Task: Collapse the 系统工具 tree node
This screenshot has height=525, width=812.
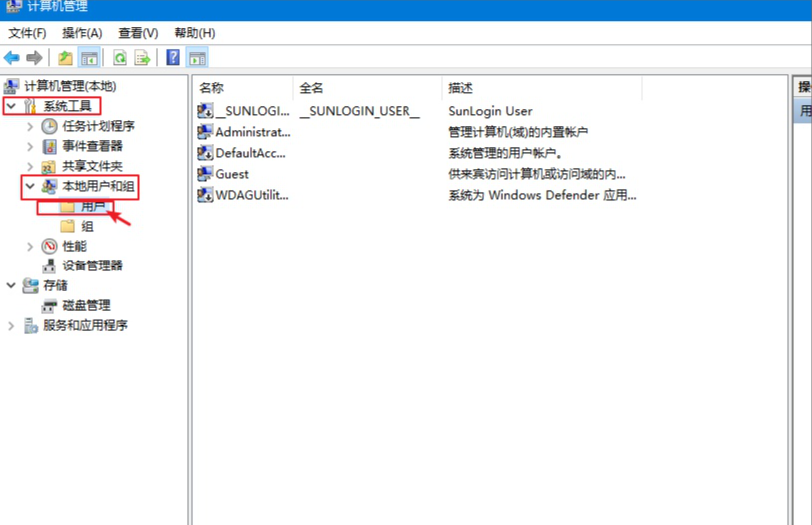Action: 11,106
